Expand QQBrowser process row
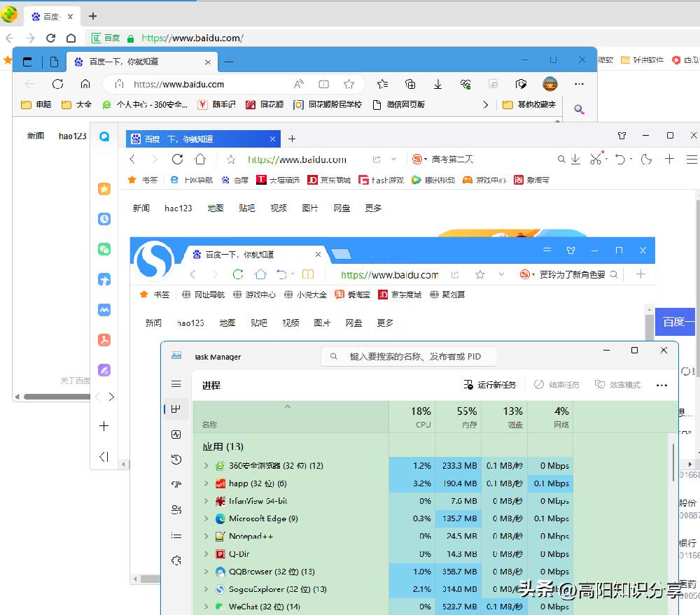Screen dimensions: 700x615 coord(206,571)
